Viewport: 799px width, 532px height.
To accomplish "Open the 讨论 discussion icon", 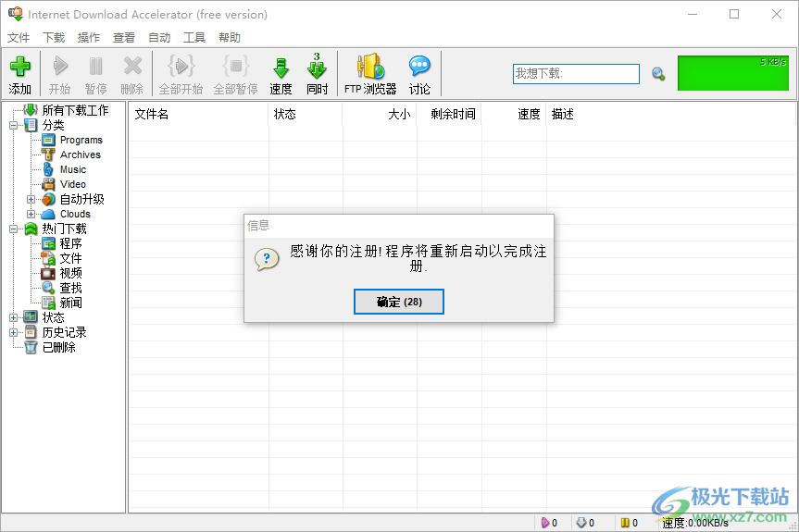I will click(419, 67).
